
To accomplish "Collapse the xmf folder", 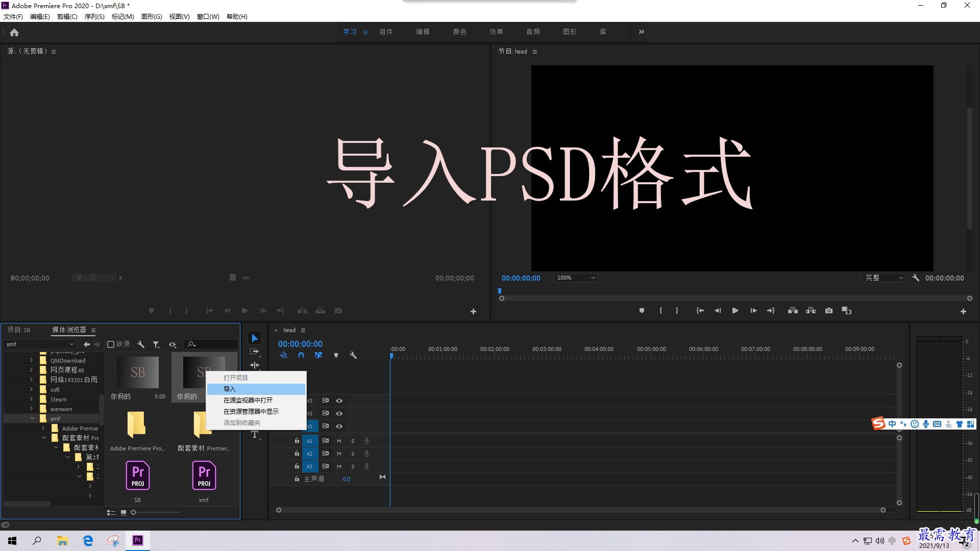I will pos(32,418).
